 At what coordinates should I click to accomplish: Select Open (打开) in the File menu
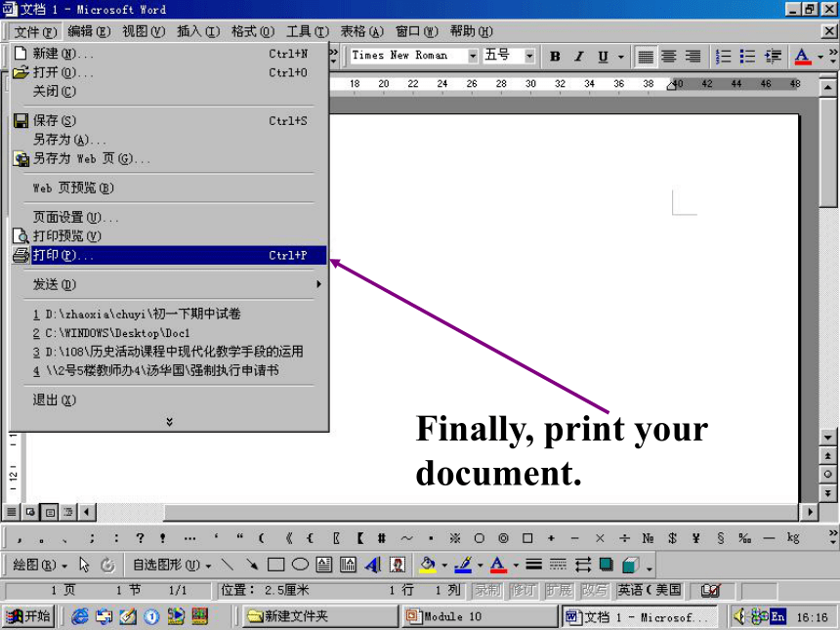[x=169, y=72]
